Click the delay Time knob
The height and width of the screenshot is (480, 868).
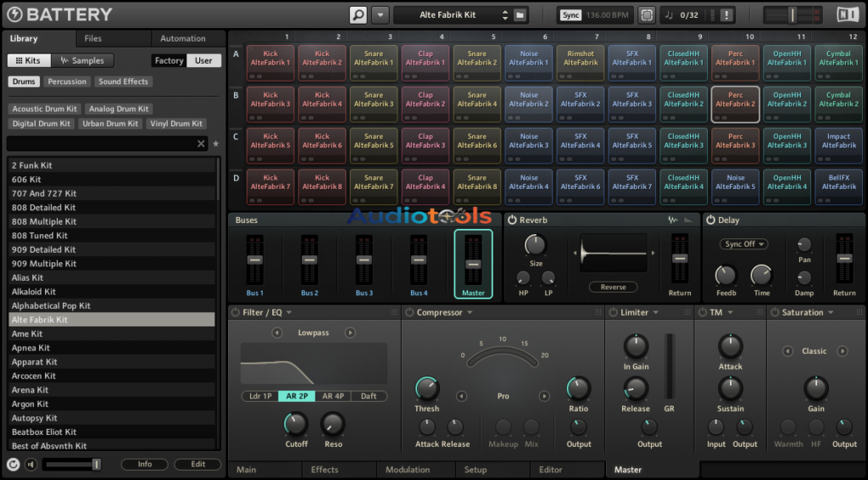761,276
